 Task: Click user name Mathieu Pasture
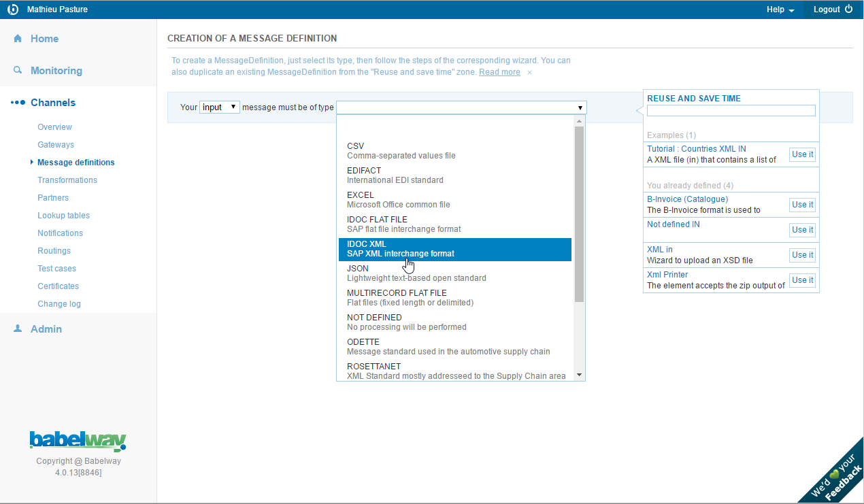click(x=57, y=10)
